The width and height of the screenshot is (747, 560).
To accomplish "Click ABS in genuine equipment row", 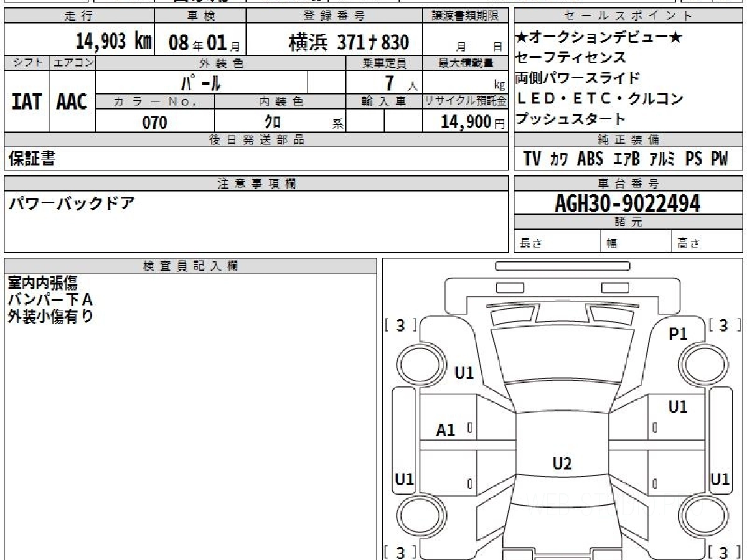I will pos(590,159).
